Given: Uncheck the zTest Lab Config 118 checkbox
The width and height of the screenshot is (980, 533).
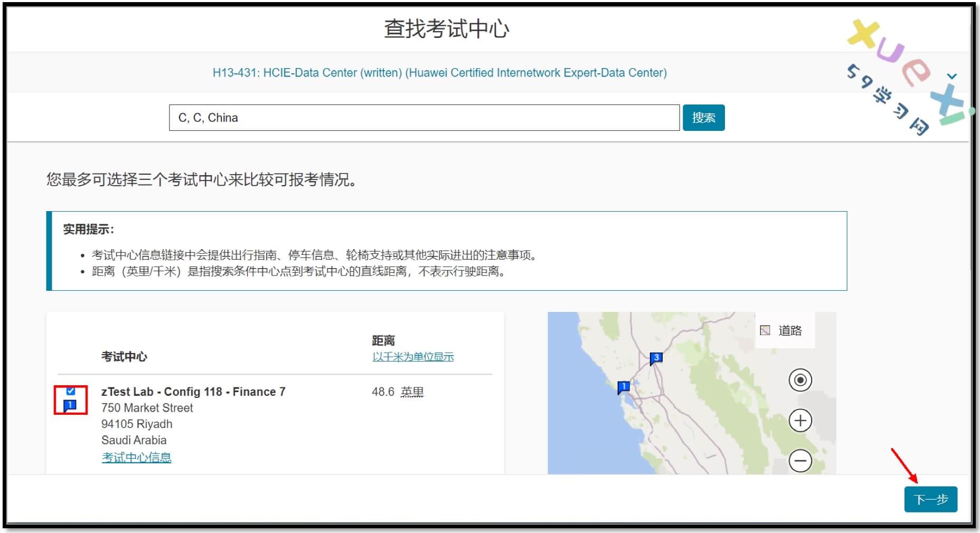Looking at the screenshot, I should tap(71, 391).
